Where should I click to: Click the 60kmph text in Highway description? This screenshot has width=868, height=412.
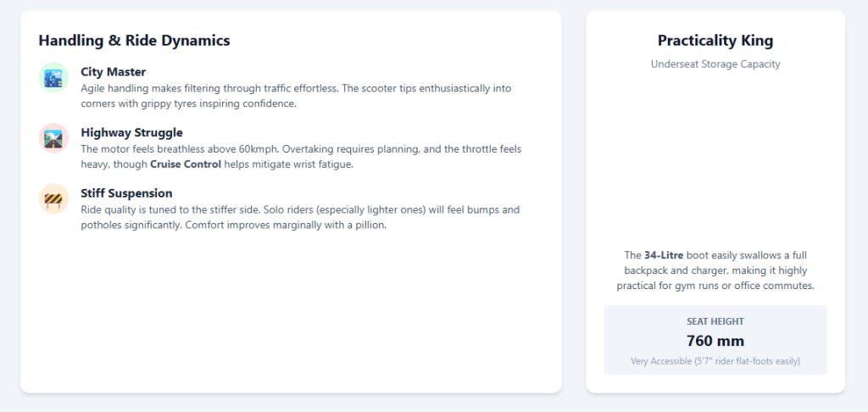(251, 149)
